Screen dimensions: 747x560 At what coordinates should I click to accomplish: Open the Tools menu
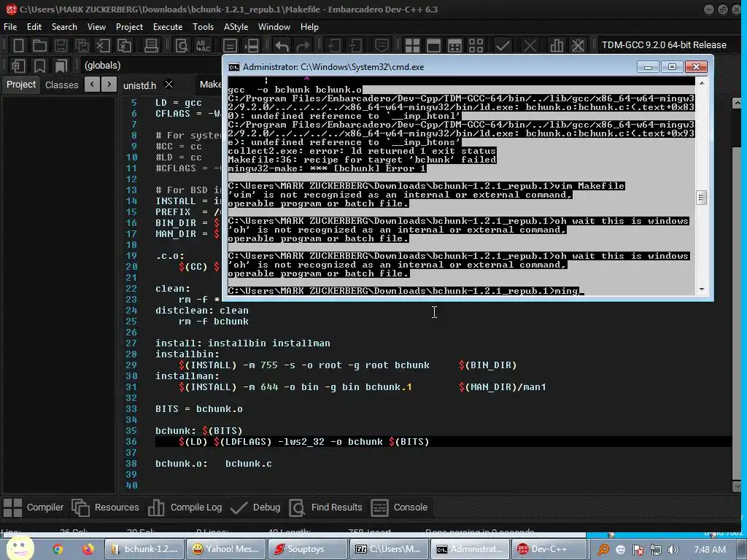pyautogui.click(x=203, y=27)
